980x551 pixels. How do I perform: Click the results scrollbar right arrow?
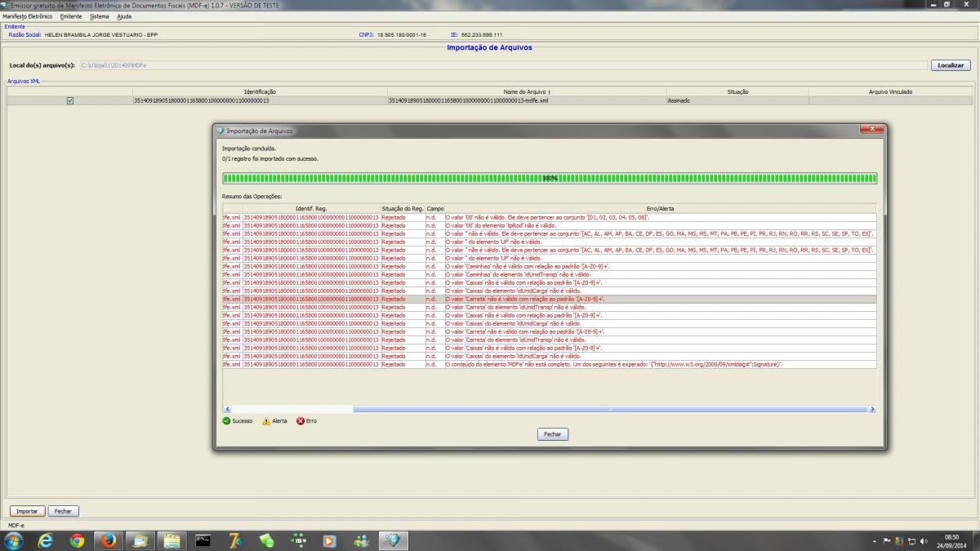[872, 409]
